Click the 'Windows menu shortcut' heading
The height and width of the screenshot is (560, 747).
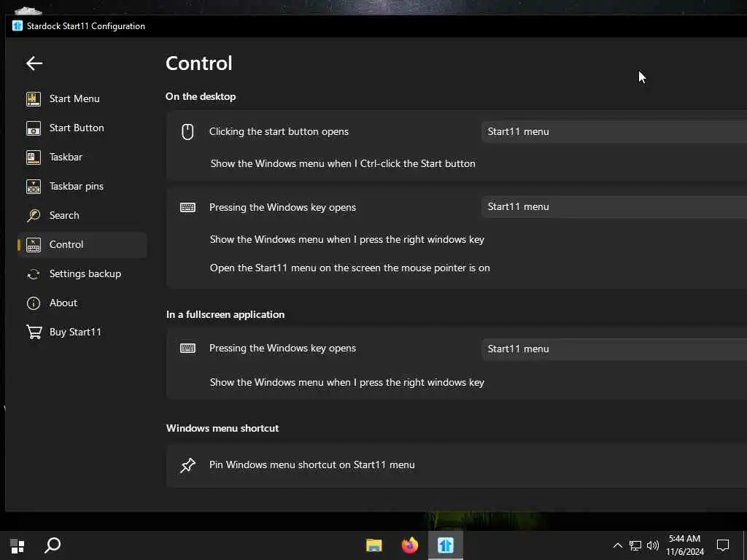coord(222,428)
